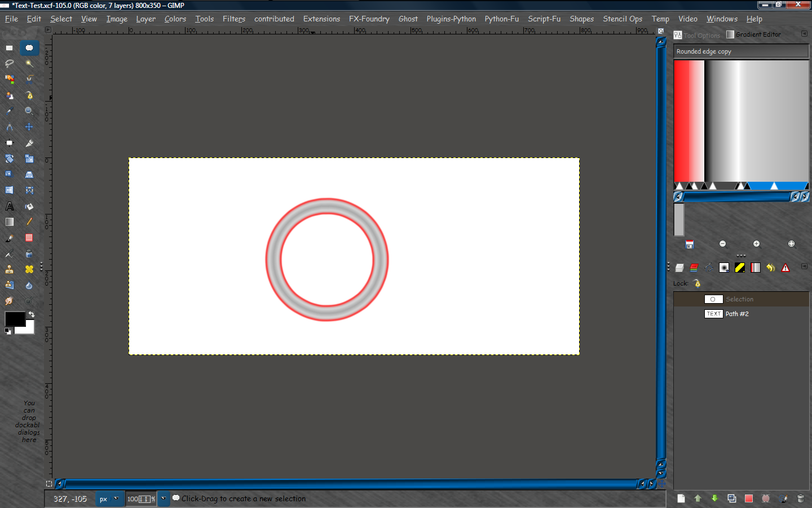
Task: Select the Eraser tool
Action: click(29, 238)
